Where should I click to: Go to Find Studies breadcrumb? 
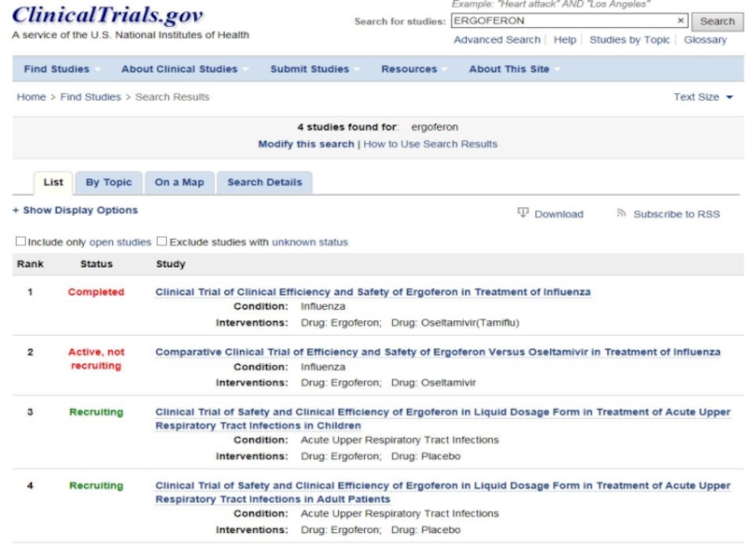(x=91, y=97)
